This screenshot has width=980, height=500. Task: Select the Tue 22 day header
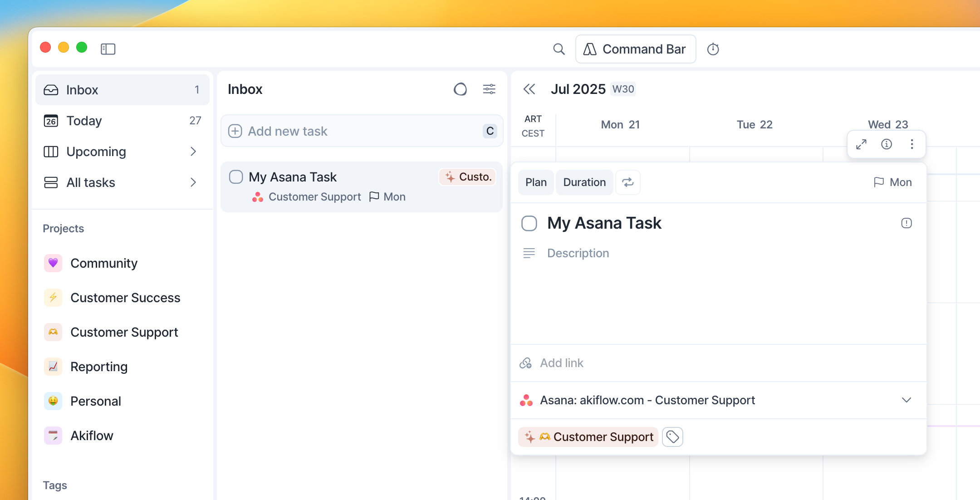755,125
